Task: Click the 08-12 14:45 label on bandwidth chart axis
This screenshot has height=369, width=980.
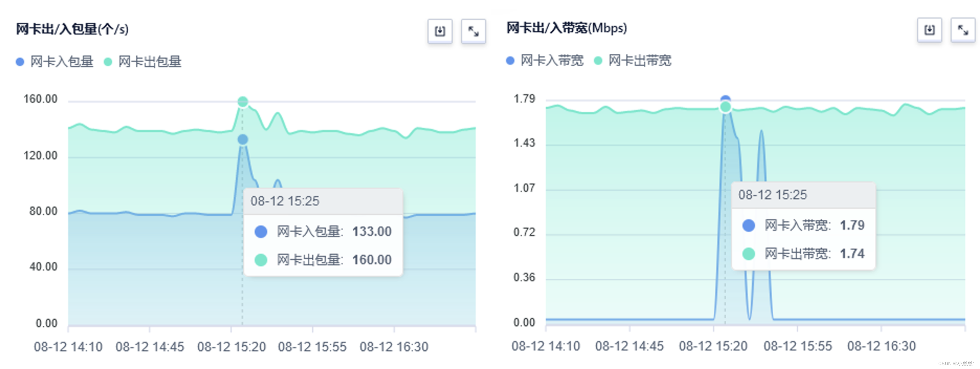Action: pyautogui.click(x=629, y=346)
